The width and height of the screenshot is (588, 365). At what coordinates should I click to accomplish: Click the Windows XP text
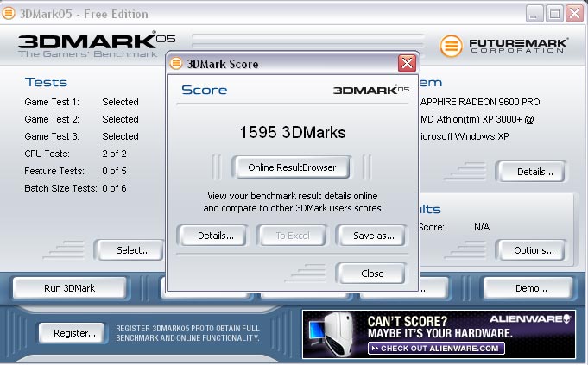pyautogui.click(x=465, y=136)
